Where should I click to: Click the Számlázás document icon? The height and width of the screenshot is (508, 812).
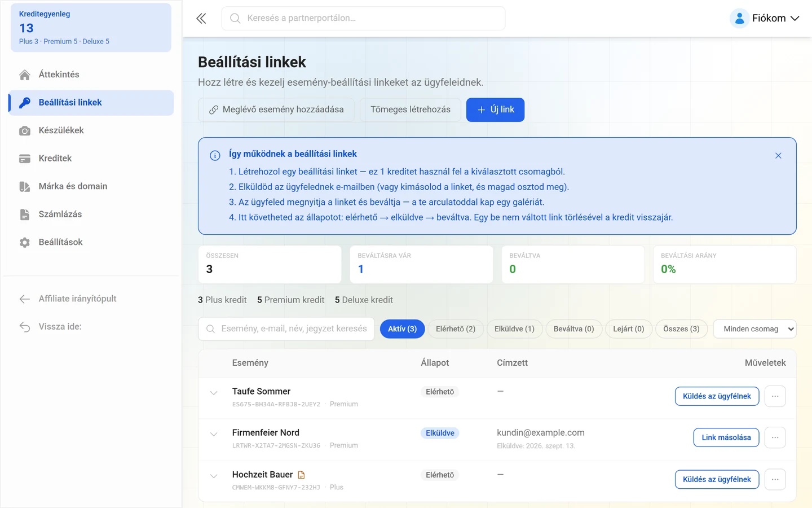25,214
